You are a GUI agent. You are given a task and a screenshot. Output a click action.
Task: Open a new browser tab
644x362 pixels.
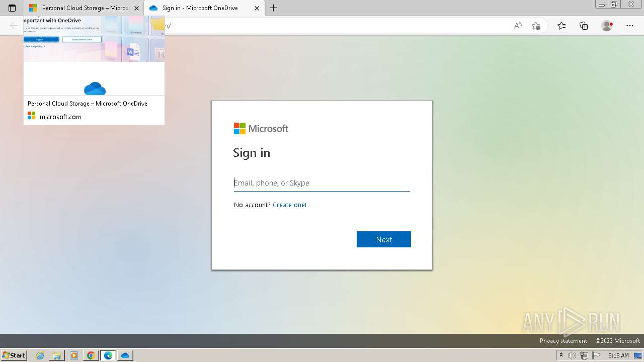coord(273,8)
